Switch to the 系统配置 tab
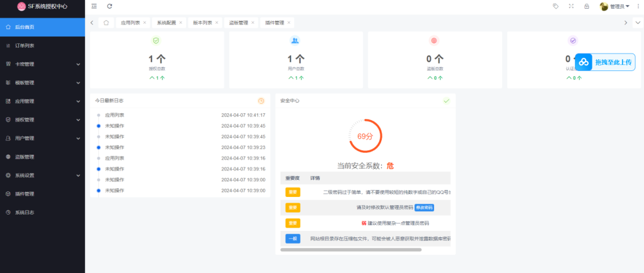This screenshot has width=644, height=273. coord(166,23)
